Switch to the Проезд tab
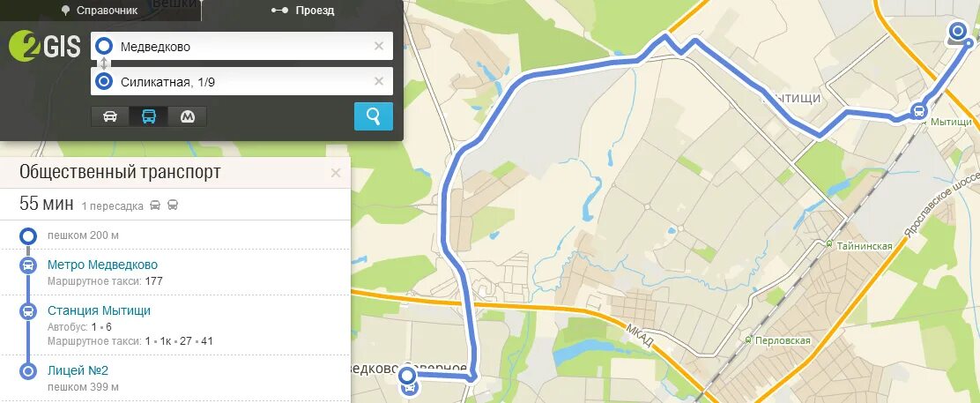Image resolution: width=980 pixels, height=403 pixels. pos(302,10)
